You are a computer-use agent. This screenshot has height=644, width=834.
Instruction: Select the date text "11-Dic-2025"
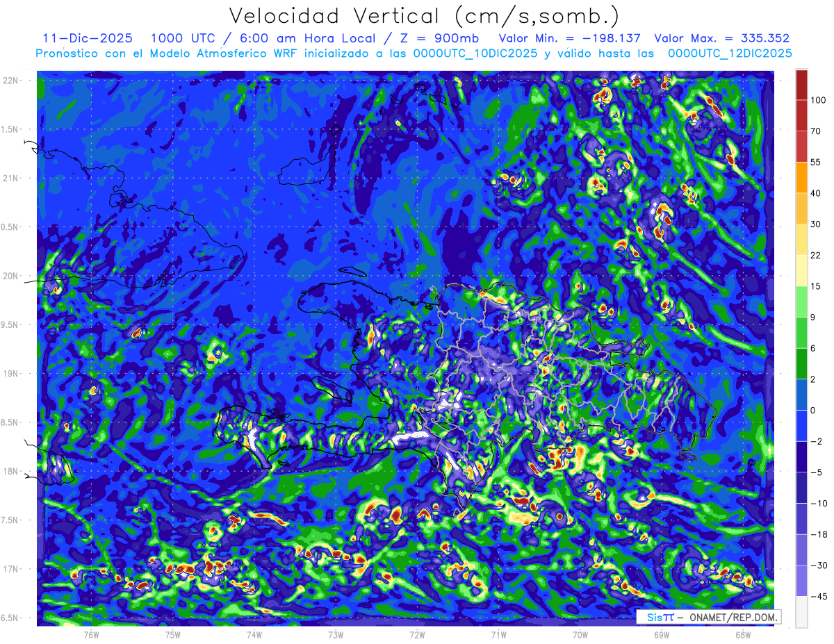click(x=88, y=38)
